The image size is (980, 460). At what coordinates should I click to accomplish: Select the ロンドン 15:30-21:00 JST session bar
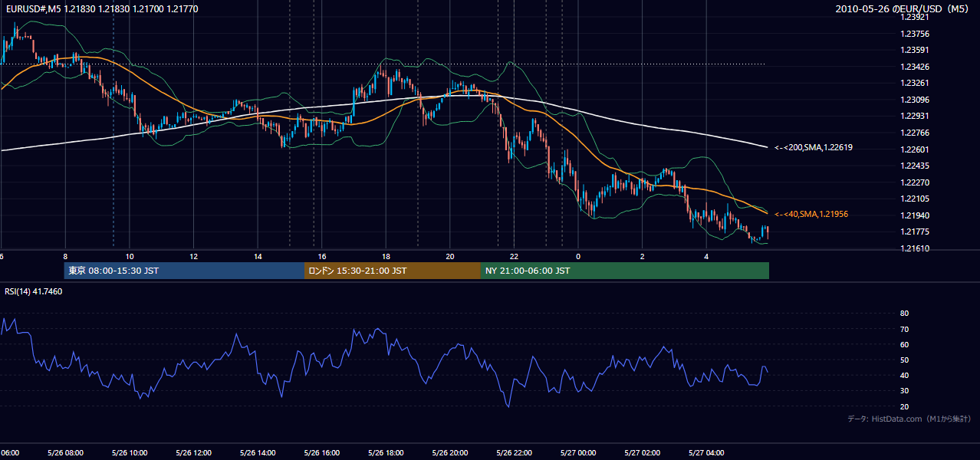point(393,271)
